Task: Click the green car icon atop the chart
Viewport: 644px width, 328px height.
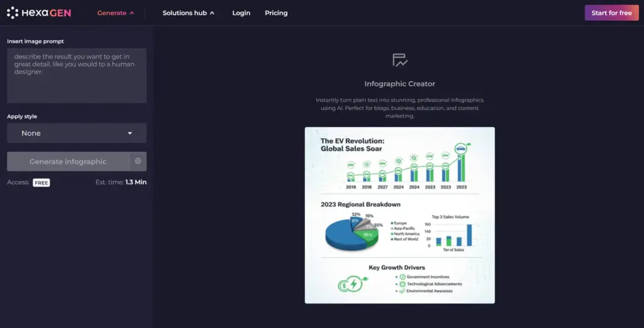Action: (461, 149)
